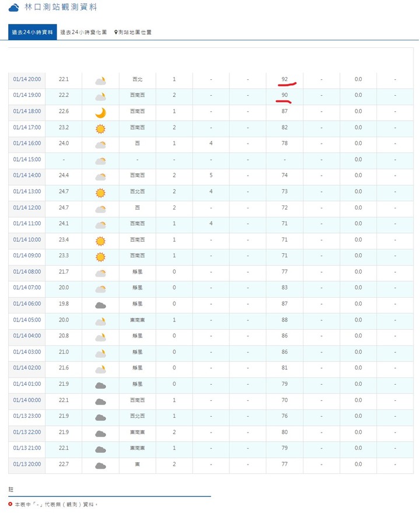
Task: Click temperature 24.0 in the 01/14 16:00 row
Action: coord(64,144)
